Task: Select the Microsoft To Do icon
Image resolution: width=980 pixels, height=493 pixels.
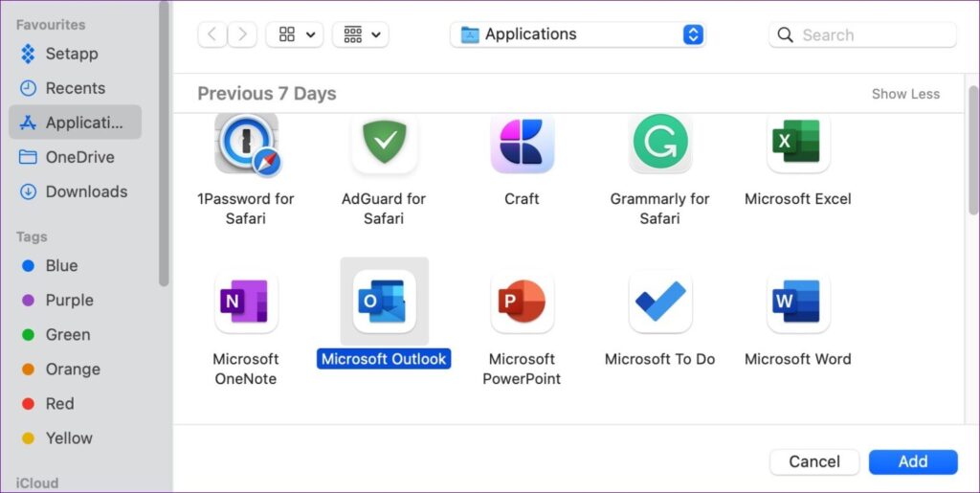Action: point(659,303)
